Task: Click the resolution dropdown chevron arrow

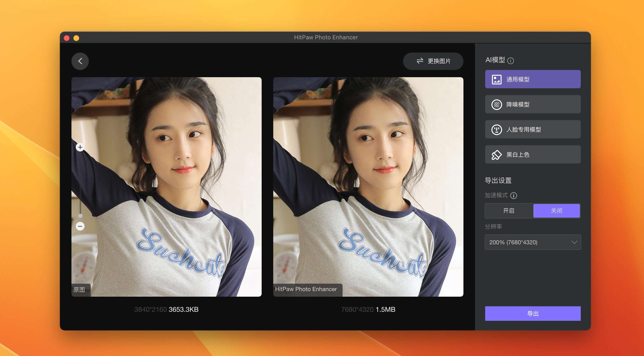Action: (574, 242)
